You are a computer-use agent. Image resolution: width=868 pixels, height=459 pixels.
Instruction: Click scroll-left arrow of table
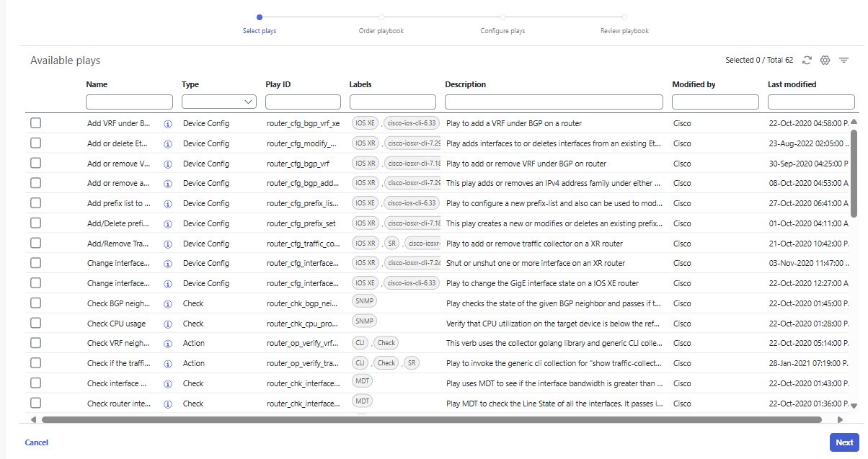[x=33, y=419]
